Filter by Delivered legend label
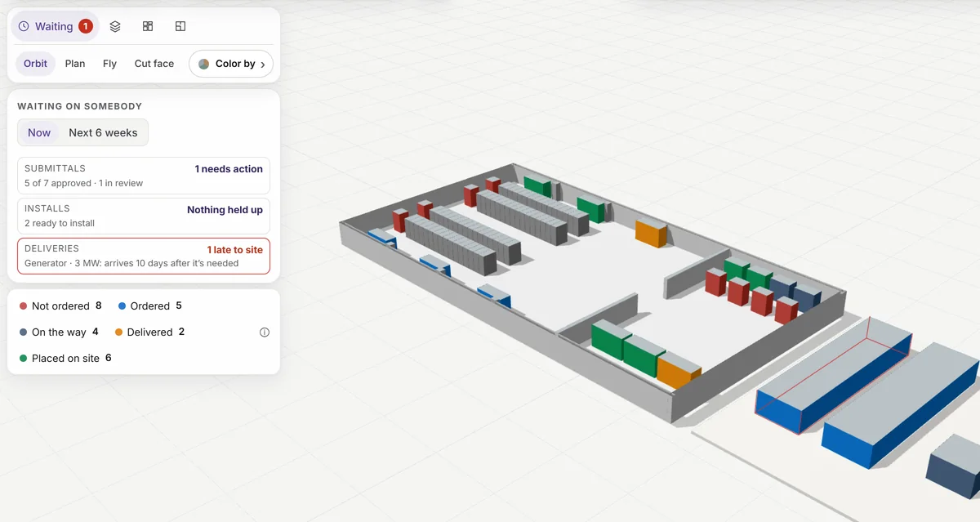 tap(149, 332)
